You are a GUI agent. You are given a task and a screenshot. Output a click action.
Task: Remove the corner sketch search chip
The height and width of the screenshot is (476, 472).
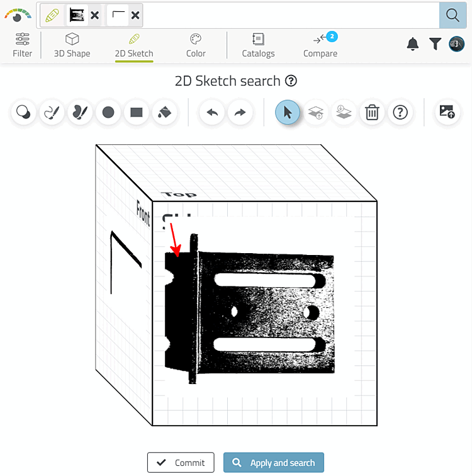tap(135, 15)
